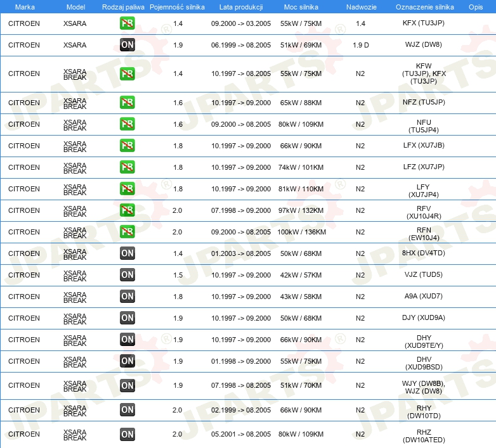Click the ON diesel icon in the DJY (XUD9A) row
Image resolution: width=496 pixels, height=448 pixels.
127,317
